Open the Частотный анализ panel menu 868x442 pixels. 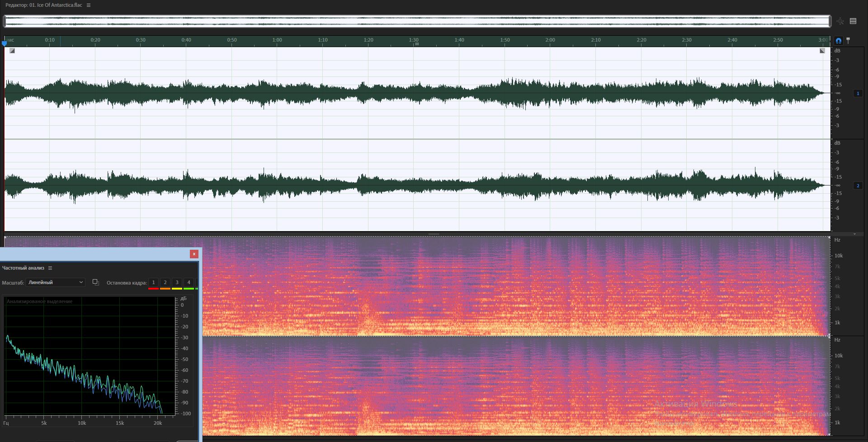50,268
